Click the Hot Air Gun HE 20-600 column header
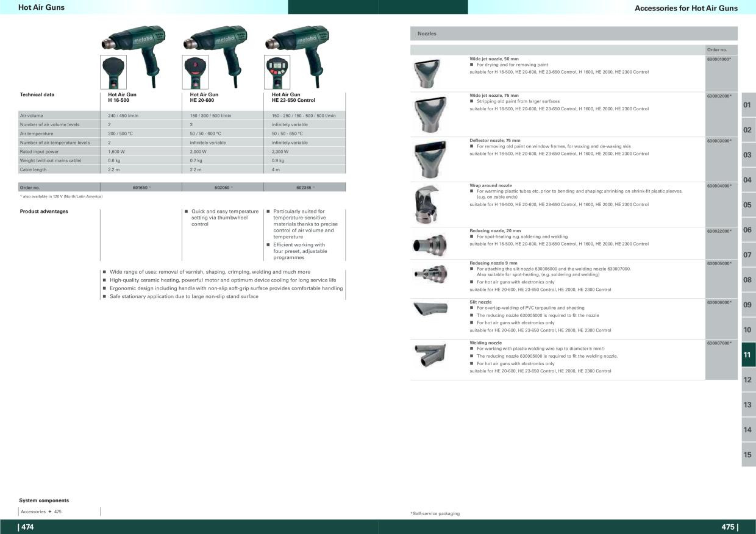This screenshot has width=756, height=534. click(x=204, y=97)
